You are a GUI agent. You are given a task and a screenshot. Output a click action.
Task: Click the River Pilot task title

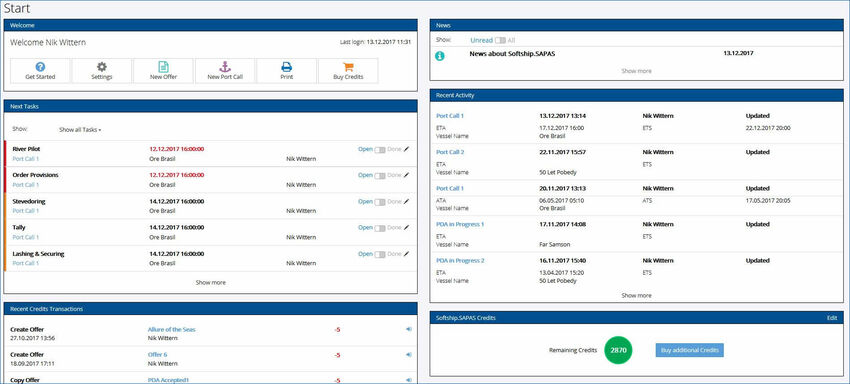point(26,149)
